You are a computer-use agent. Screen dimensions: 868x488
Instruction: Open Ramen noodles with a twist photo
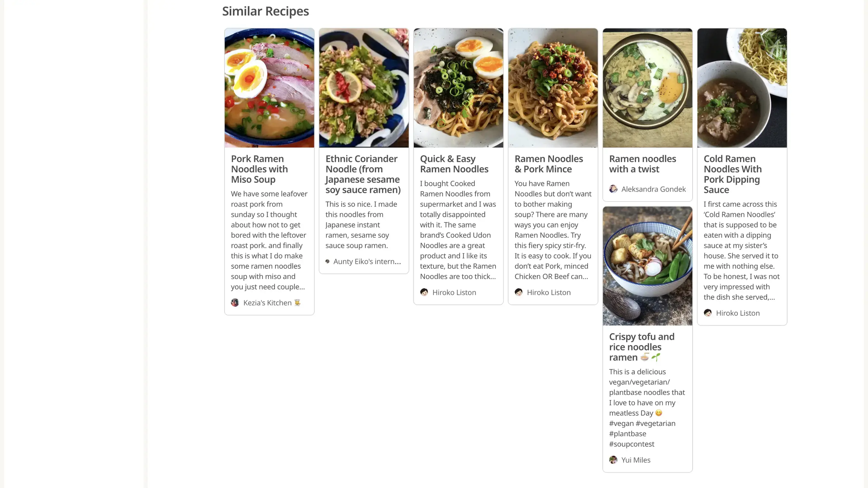click(x=647, y=88)
